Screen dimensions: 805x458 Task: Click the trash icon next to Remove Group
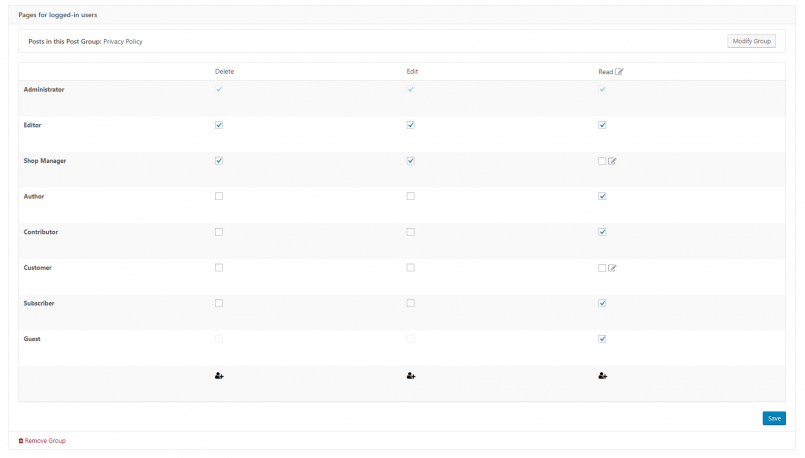(21, 441)
